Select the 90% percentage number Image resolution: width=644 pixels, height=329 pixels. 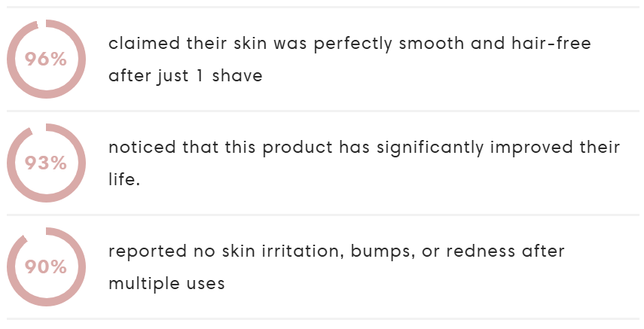[x=46, y=267]
